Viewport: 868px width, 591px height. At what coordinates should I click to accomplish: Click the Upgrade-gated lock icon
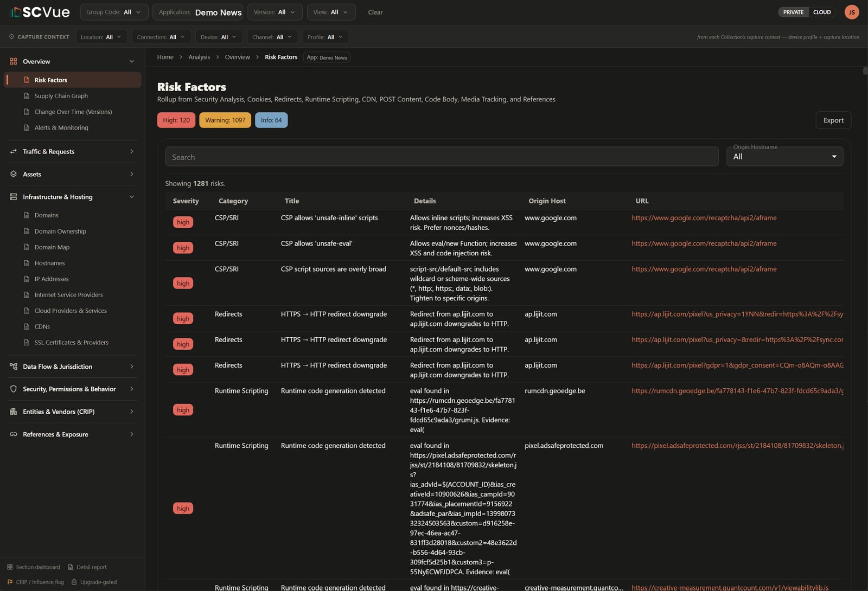[74, 582]
